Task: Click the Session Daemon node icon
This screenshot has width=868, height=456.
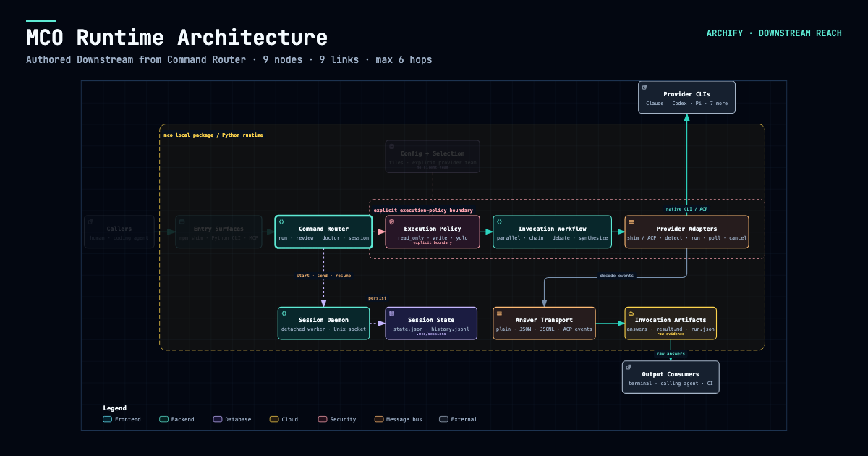Action: [x=284, y=313]
